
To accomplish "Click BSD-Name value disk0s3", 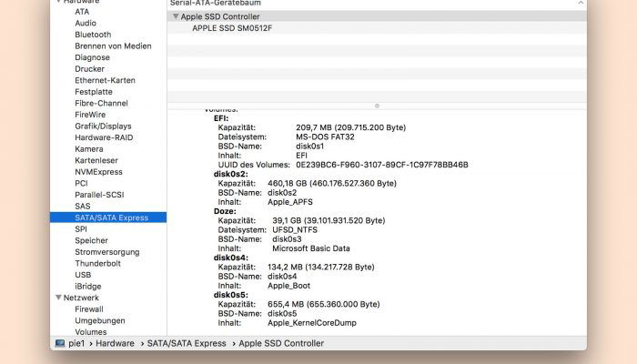I will pyautogui.click(x=287, y=239).
